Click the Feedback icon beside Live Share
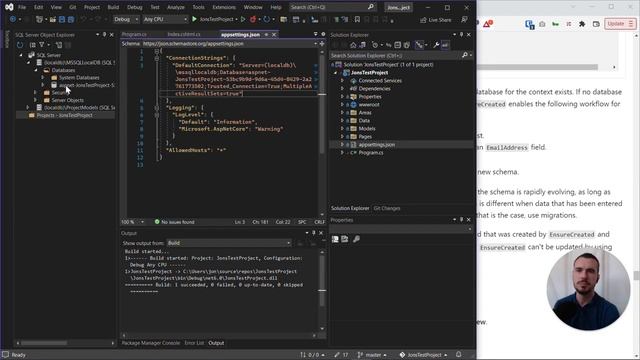The image size is (640, 360). [x=464, y=20]
